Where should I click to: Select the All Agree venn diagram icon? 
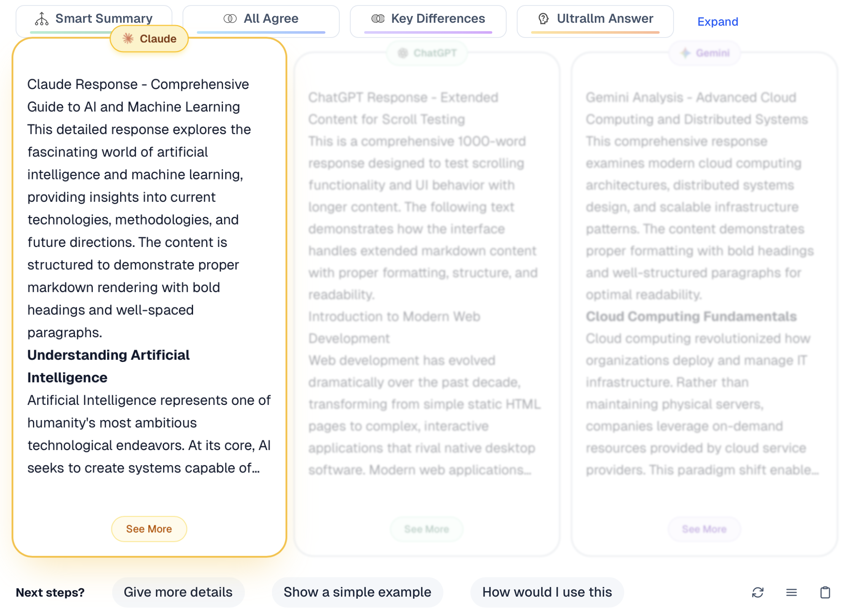[230, 18]
